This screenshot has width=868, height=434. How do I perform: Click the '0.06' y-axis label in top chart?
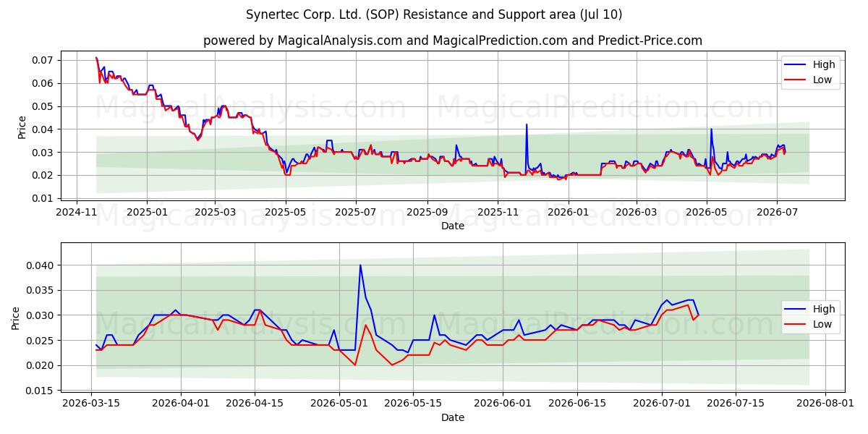click(44, 83)
